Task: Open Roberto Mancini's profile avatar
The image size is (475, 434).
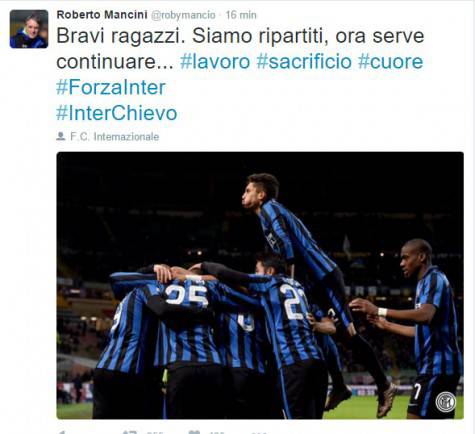Action: tap(29, 29)
